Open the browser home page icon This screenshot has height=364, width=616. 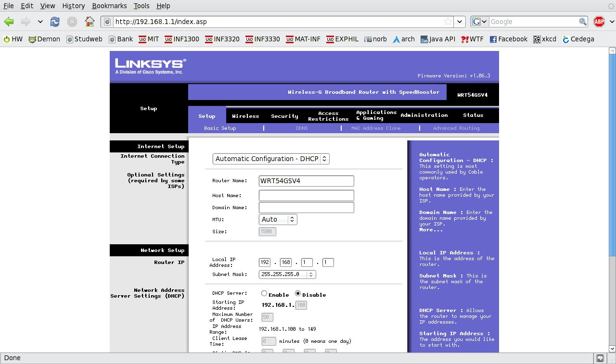(90, 22)
